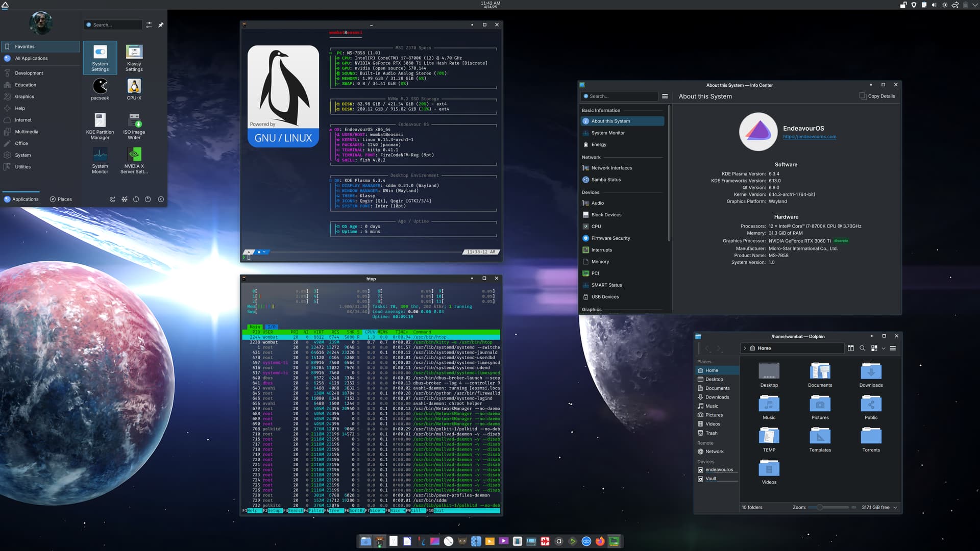Screen dimensions: 980x551
Task: Launch System Monitor from the Favorites grid
Action: 100,160
